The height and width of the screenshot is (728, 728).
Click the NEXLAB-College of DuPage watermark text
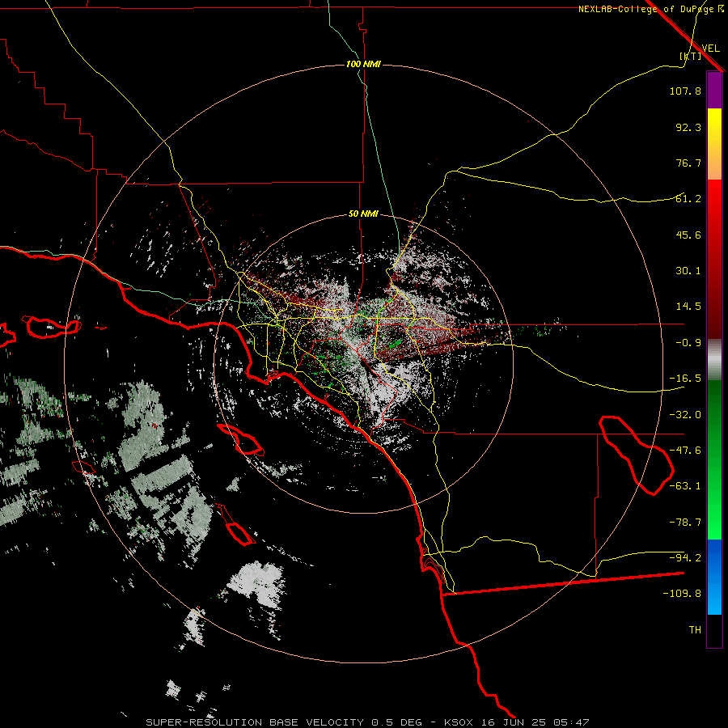pyautogui.click(x=645, y=9)
